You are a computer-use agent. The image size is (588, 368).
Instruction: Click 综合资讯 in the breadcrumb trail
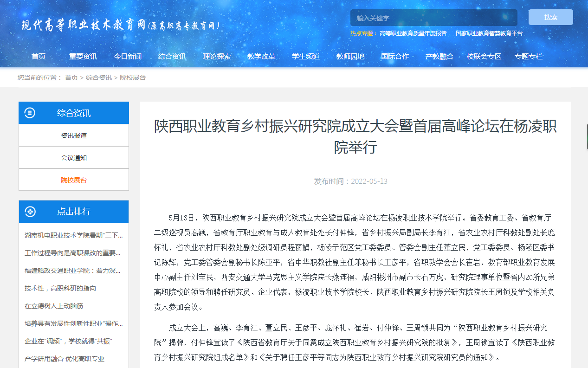tap(98, 77)
